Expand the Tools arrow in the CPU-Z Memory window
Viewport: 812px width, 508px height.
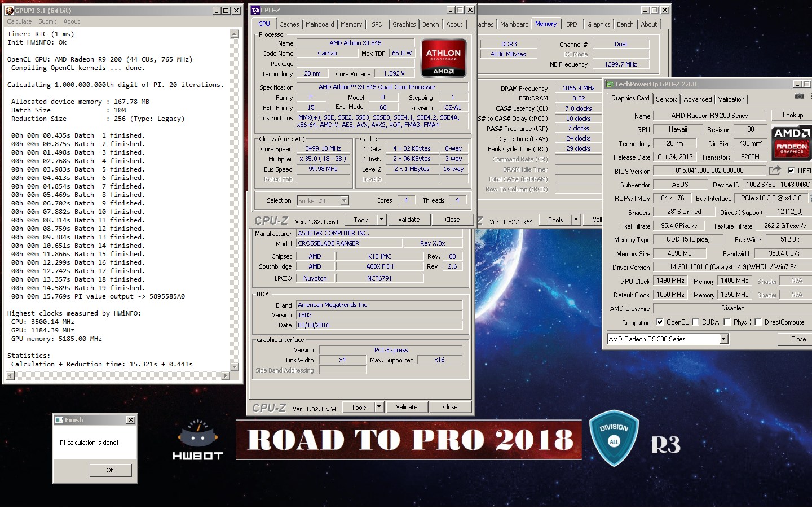click(576, 220)
